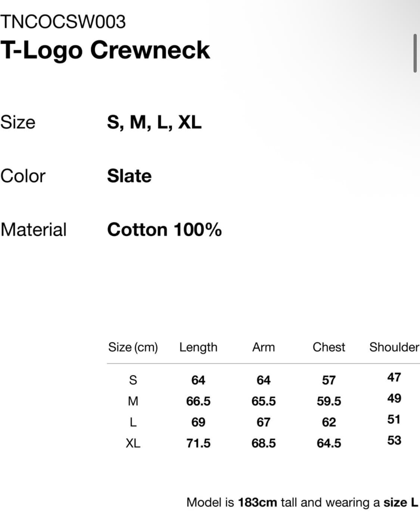Screen dimensions: 420x517
Task: Click the Color field label
Action: (x=23, y=176)
